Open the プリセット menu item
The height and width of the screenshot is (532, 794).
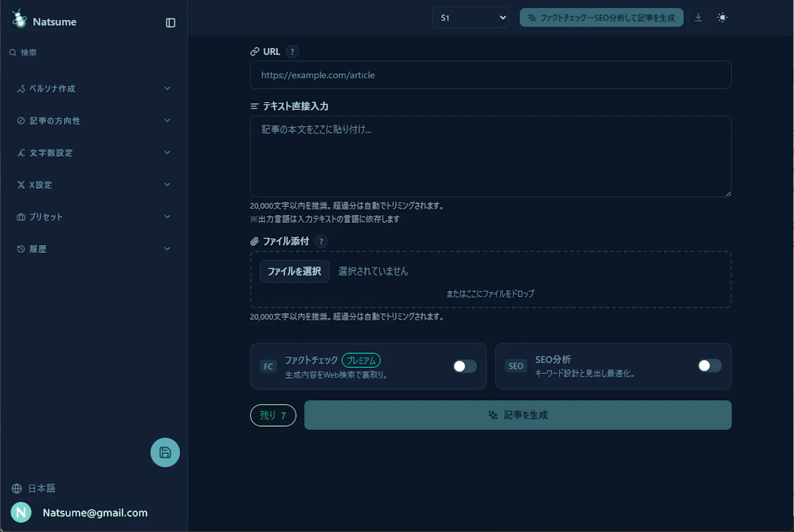94,217
